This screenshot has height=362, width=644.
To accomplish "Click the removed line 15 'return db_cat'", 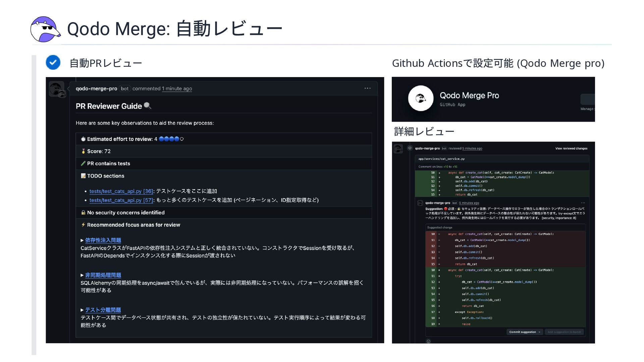I will pos(505,264).
